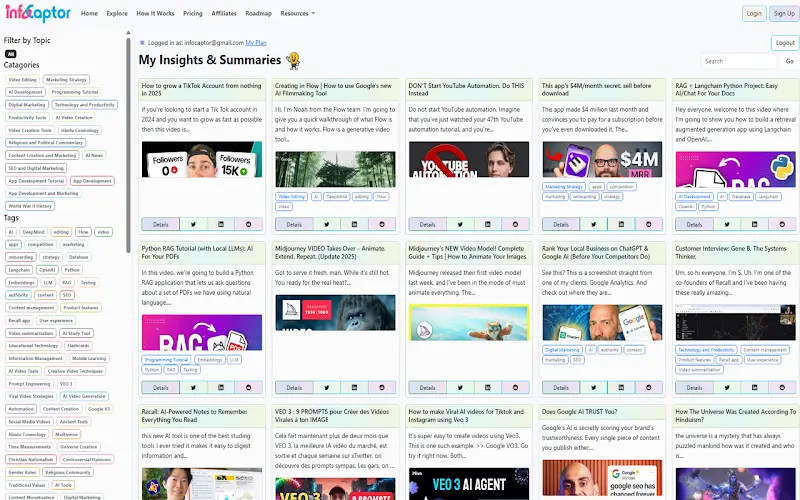This screenshot has width=800, height=500.
Task: Toggle the DeepMind tag filter
Action: (x=33, y=232)
